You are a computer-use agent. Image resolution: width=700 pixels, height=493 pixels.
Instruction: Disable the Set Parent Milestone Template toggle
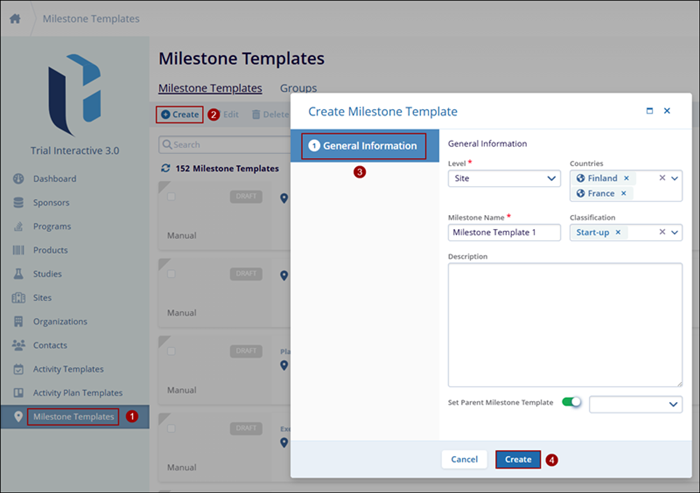point(571,402)
